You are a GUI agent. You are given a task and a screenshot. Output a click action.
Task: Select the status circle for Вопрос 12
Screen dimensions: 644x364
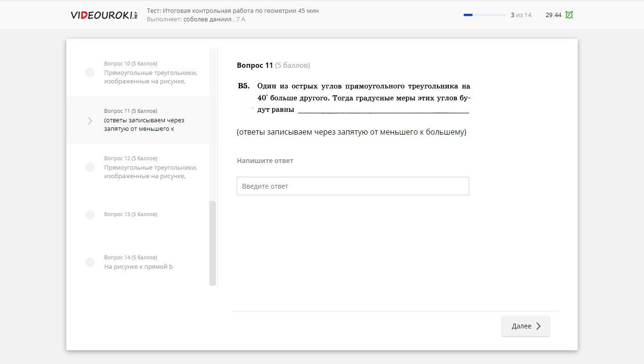tap(90, 167)
